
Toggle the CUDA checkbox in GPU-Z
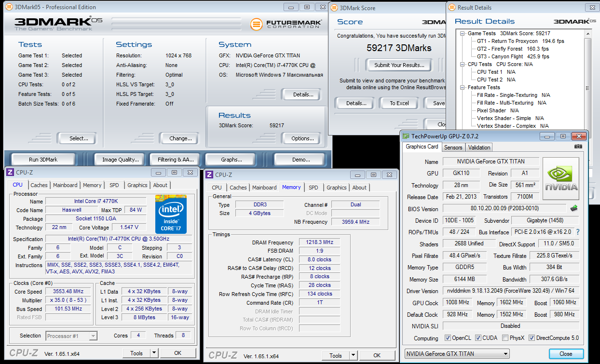tap(478, 338)
